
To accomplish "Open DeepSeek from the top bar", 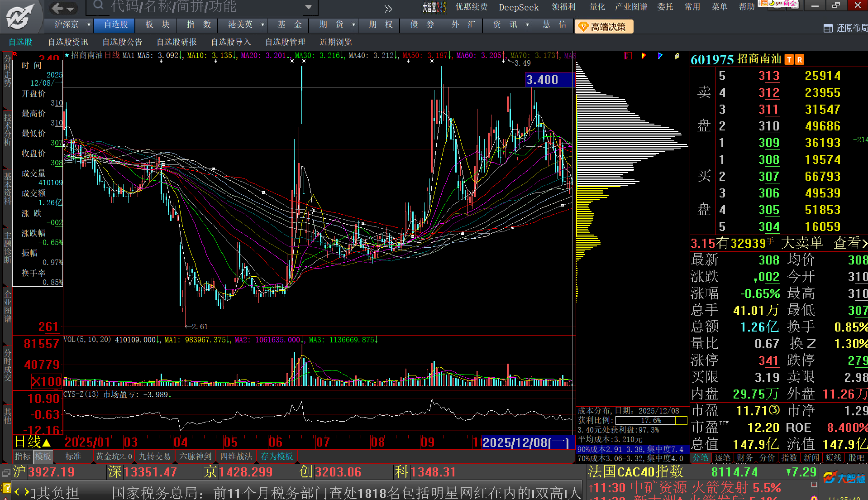I will 519,7.
